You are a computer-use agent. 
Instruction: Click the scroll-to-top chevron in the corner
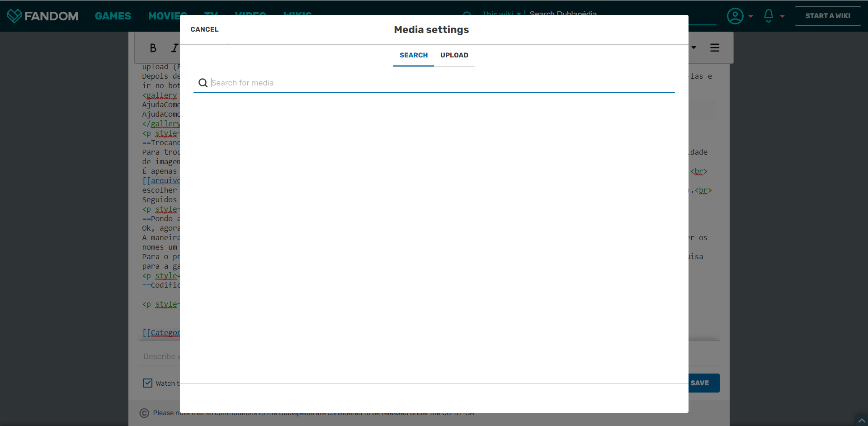click(x=862, y=420)
